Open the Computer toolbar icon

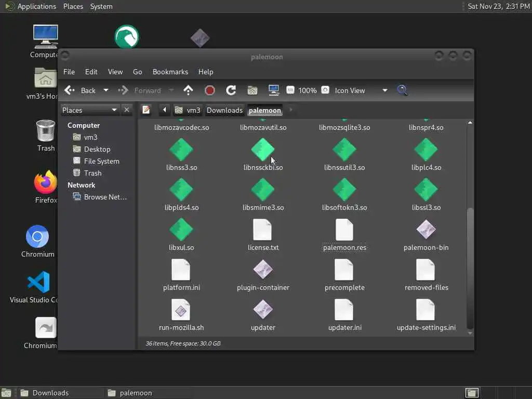pos(273,90)
